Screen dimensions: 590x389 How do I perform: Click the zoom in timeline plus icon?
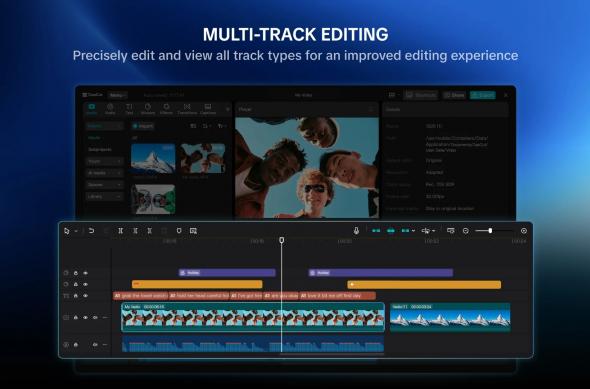pos(524,231)
